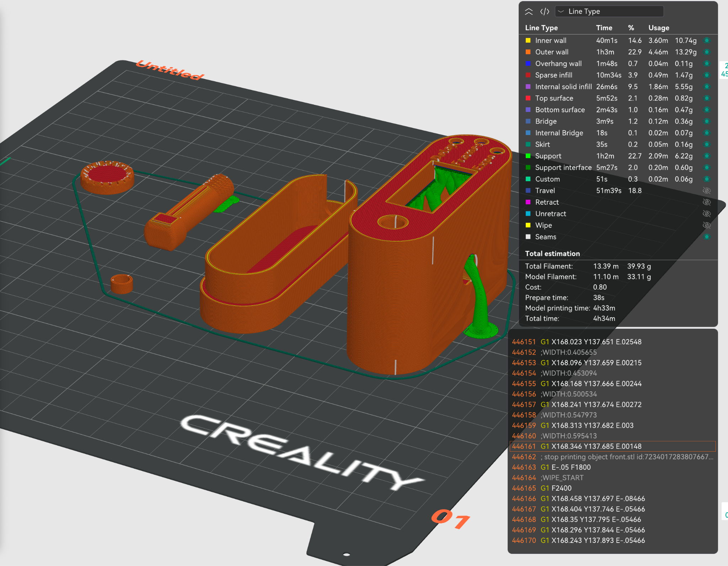Click the G-code view brackets icon
The width and height of the screenshot is (728, 566).
(545, 11)
